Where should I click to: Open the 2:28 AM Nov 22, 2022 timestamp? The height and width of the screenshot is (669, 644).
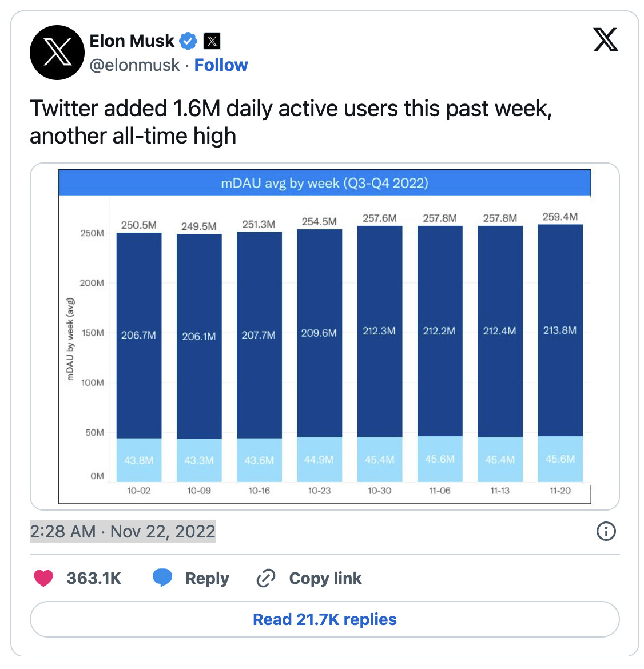122,532
